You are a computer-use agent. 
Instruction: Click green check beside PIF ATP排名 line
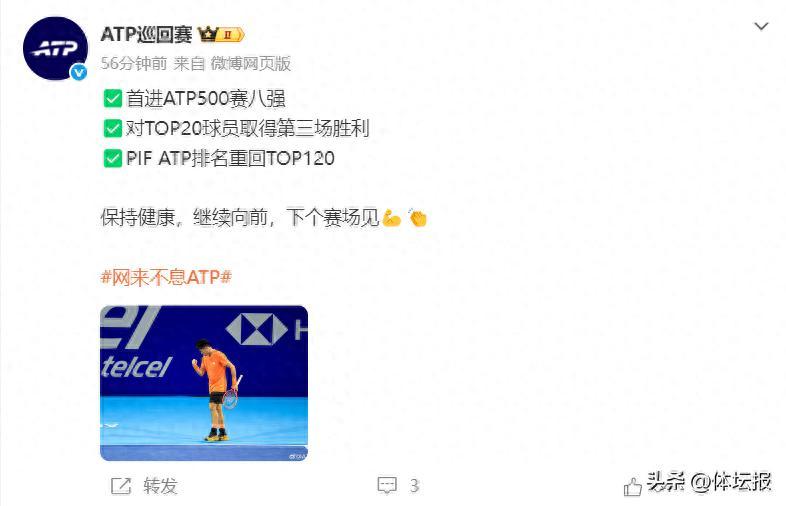pos(113,158)
